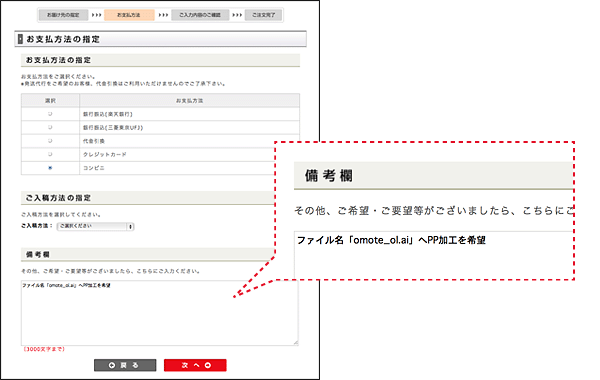
Task: Click the 銀行振込(三菱東京UFJ) label text
Action: [113, 127]
